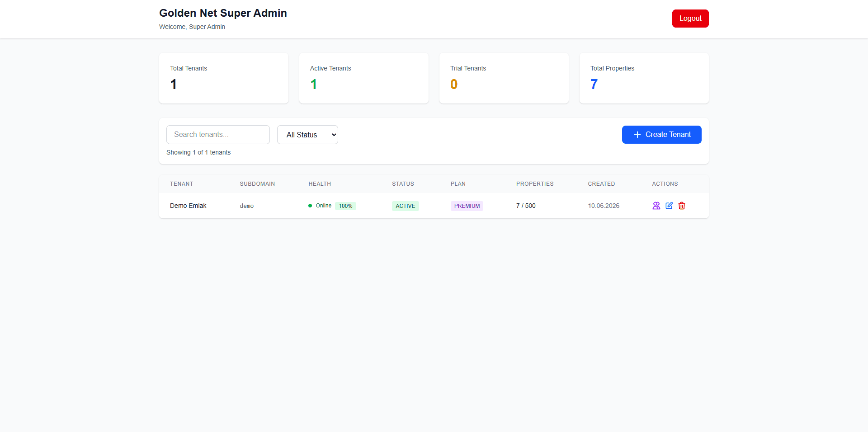Click the PLAN column header
Screen dimensions: 868x432
[x=458, y=184]
